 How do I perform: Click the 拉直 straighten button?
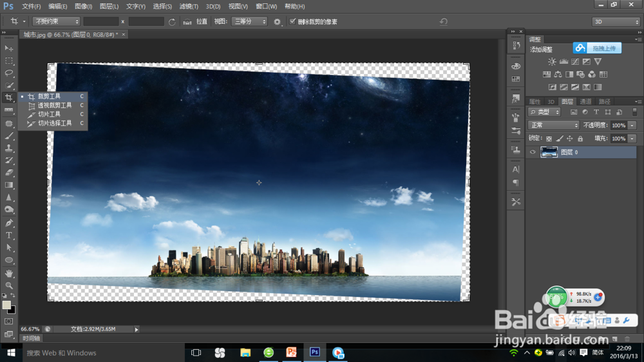point(196,21)
